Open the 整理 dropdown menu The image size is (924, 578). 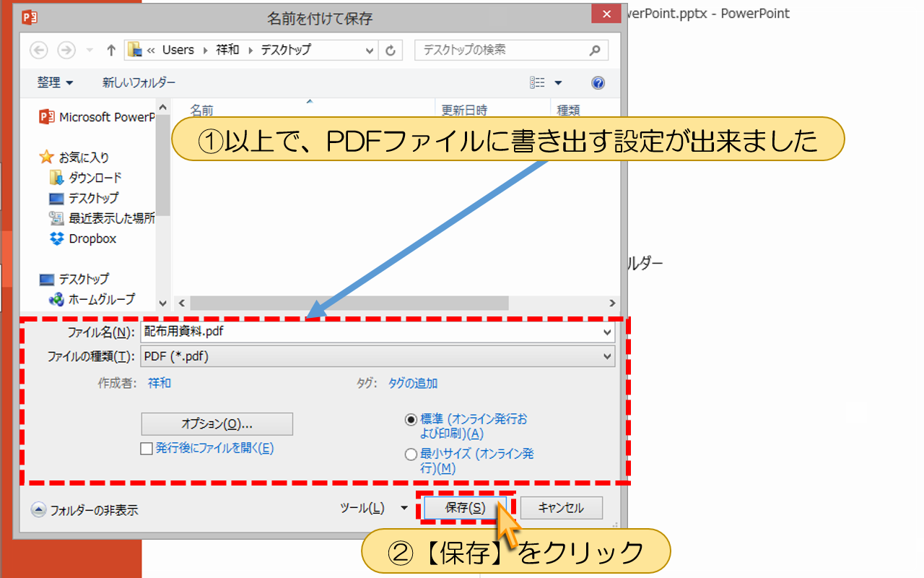coord(56,83)
